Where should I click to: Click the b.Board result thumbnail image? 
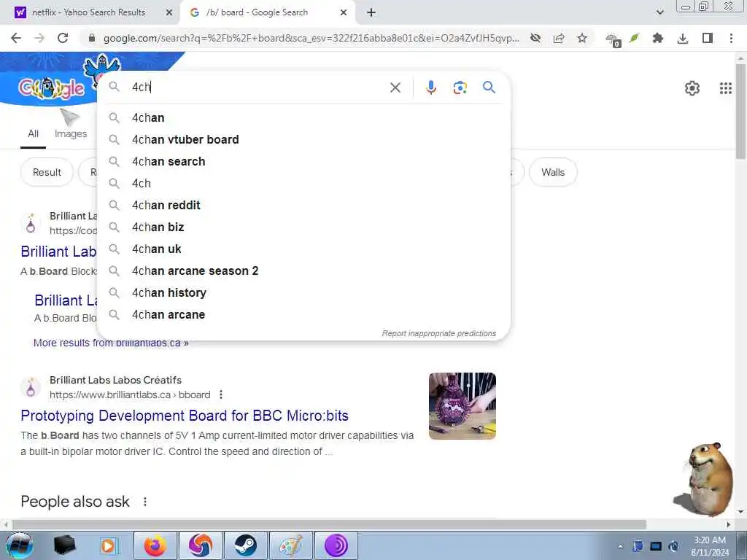[x=462, y=405]
